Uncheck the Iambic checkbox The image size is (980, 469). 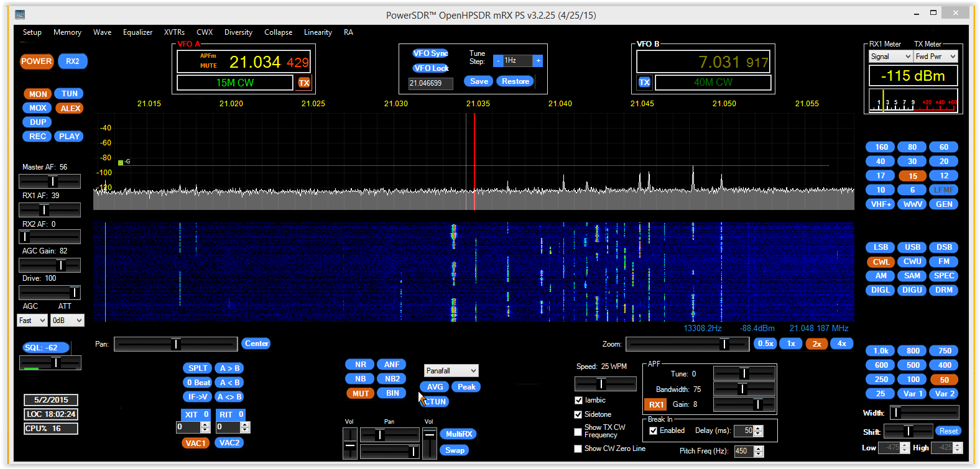pyautogui.click(x=578, y=400)
